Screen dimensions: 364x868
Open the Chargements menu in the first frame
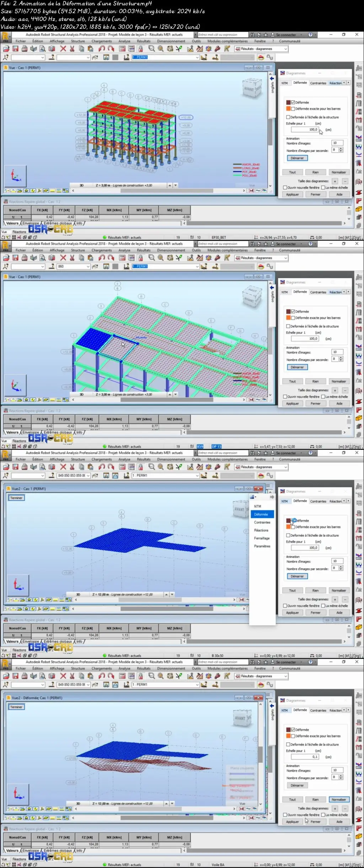(x=102, y=41)
